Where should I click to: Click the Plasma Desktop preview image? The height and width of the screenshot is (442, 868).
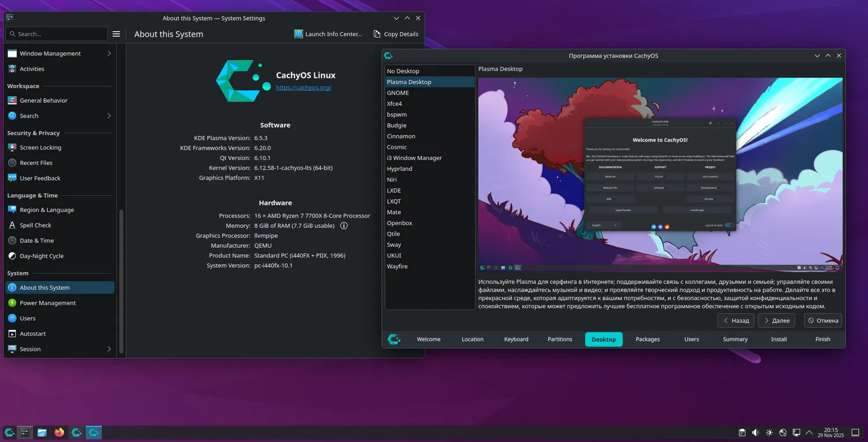click(x=660, y=175)
